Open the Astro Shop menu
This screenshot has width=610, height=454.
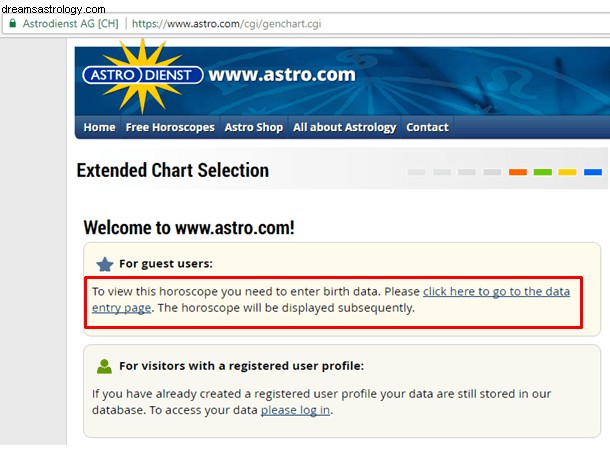[254, 127]
